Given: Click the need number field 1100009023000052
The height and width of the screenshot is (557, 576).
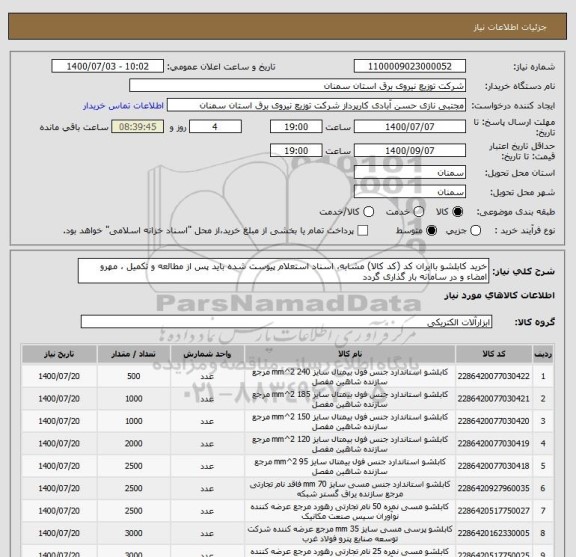Looking at the screenshot, I should tap(410, 67).
